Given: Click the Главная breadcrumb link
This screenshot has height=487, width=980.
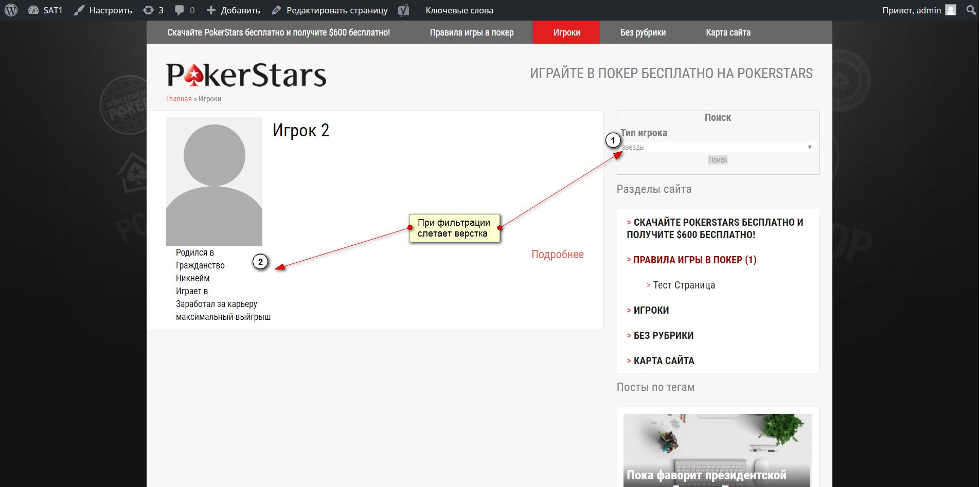Looking at the screenshot, I should [x=179, y=99].
